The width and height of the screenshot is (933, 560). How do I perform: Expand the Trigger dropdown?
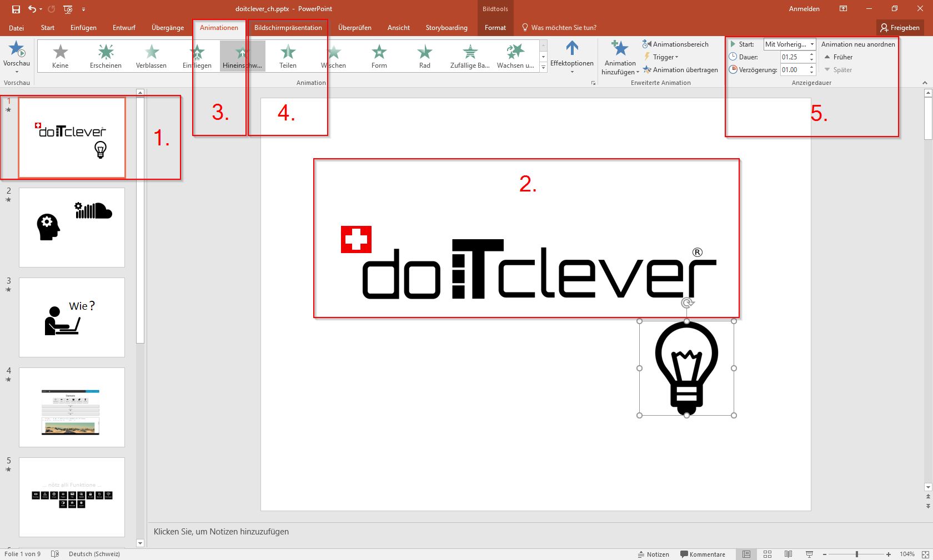point(661,57)
